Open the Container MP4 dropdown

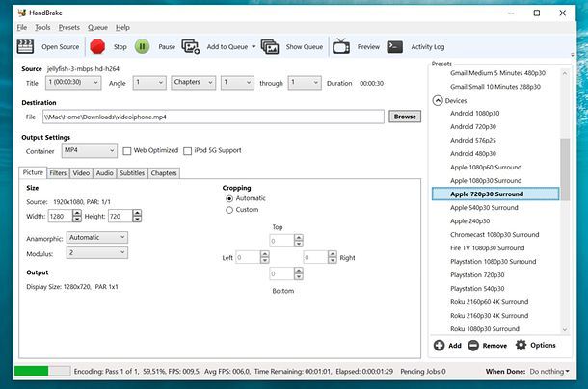pos(90,150)
